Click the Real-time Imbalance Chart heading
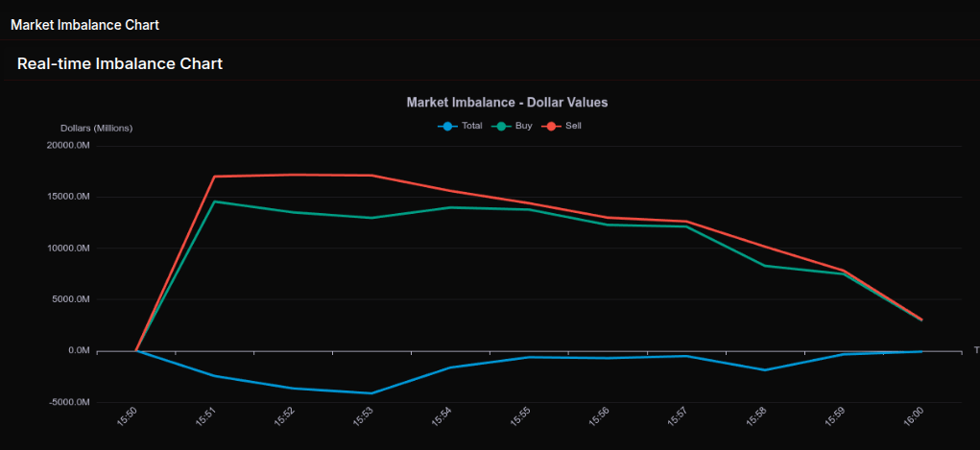The image size is (980, 450). point(120,63)
